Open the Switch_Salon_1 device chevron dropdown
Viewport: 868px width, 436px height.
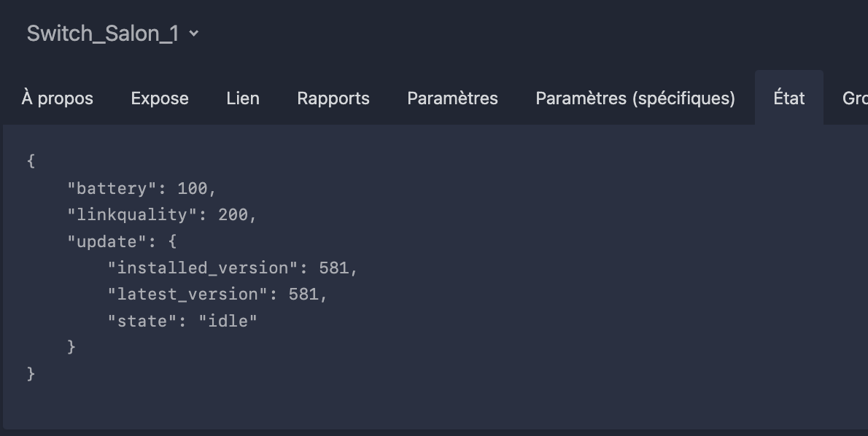pyautogui.click(x=194, y=34)
